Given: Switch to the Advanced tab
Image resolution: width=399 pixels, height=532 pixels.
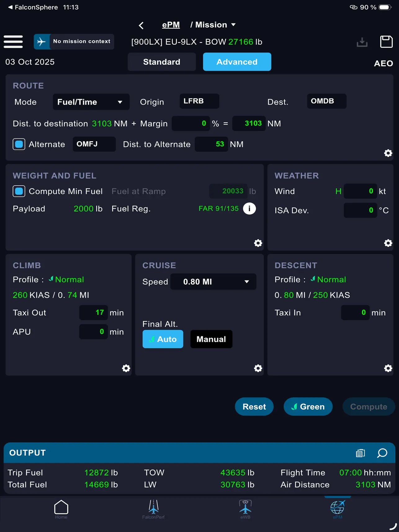Looking at the screenshot, I should 237,62.
